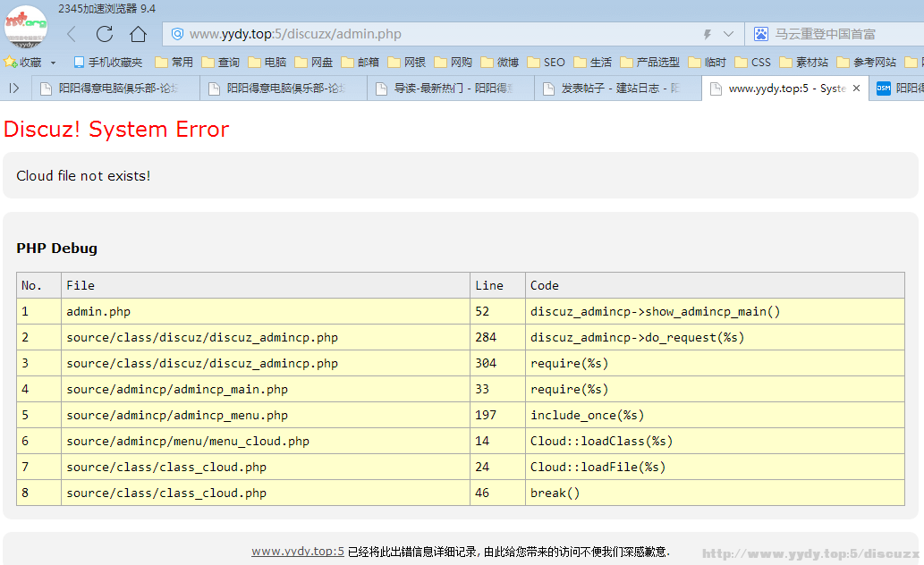Reload the page with the refresh icon
The width and height of the screenshot is (924, 565).
click(x=105, y=34)
